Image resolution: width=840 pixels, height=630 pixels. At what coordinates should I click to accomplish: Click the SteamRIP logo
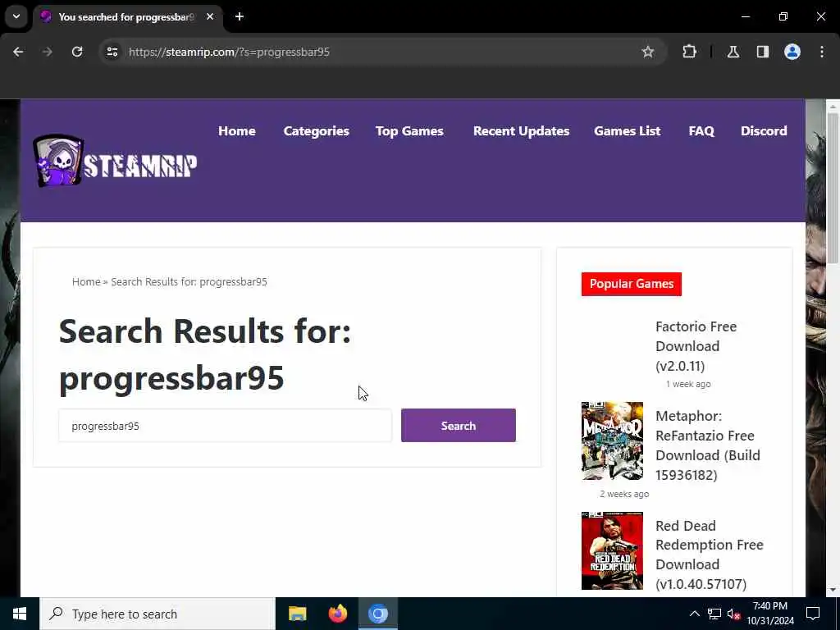point(115,161)
